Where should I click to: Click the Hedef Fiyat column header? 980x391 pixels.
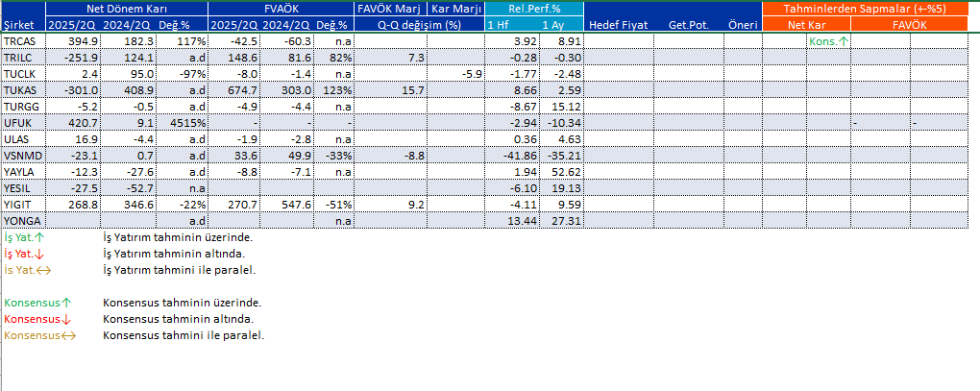[619, 24]
